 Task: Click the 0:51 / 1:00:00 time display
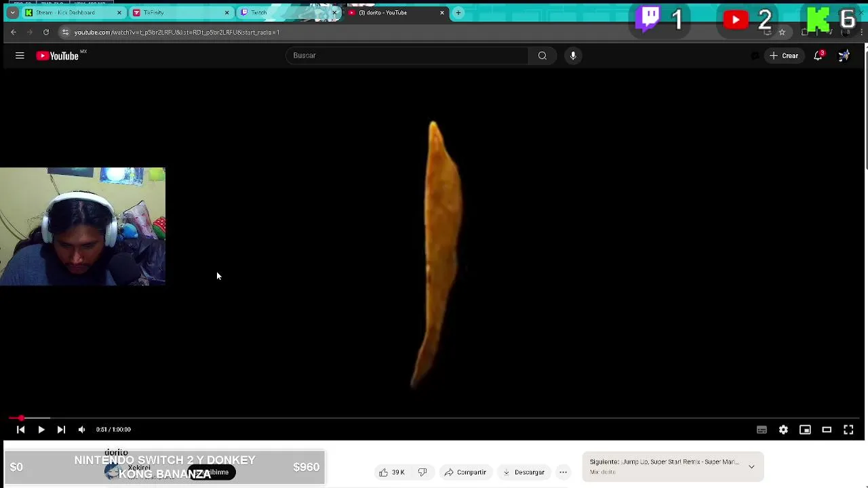click(x=113, y=430)
